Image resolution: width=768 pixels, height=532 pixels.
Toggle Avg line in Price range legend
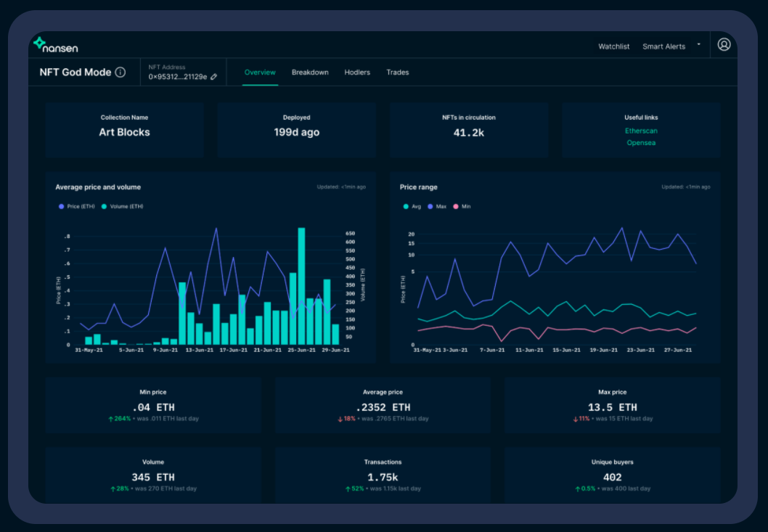[x=412, y=207]
